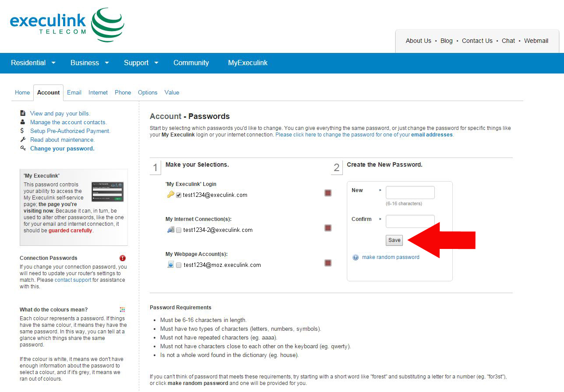Image resolution: width=564 pixels, height=392 pixels.
Task: Click colour swatch for My Execulink Login
Action: click(x=328, y=193)
